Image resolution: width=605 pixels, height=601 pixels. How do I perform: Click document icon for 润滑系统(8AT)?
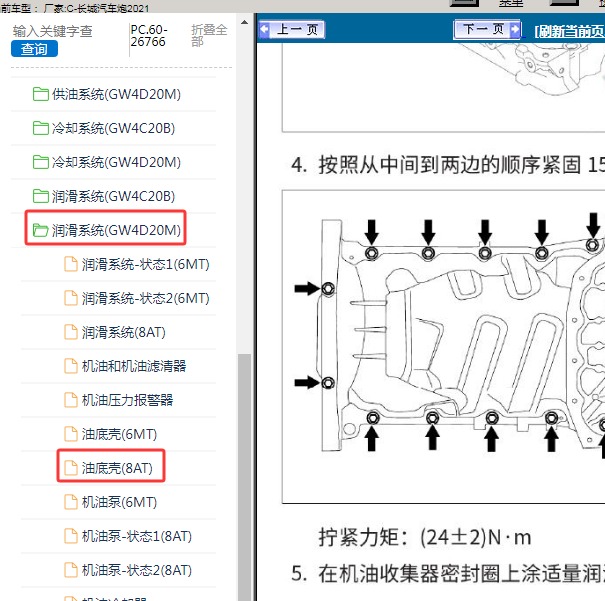71,332
